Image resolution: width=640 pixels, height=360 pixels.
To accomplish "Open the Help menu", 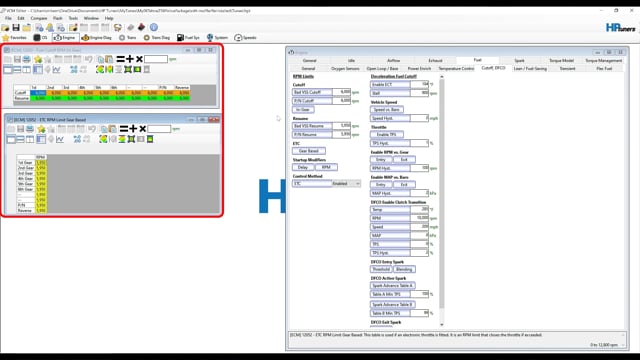I will pos(109,18).
